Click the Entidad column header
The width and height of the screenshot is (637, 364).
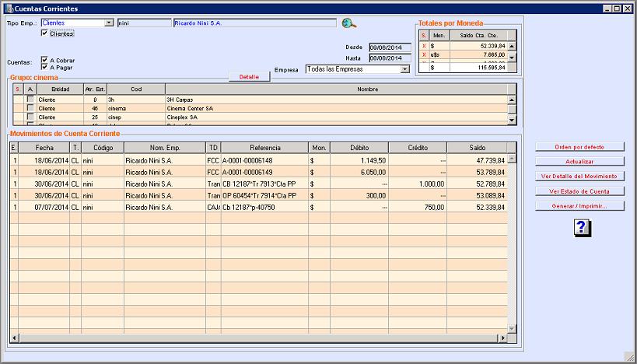click(61, 89)
